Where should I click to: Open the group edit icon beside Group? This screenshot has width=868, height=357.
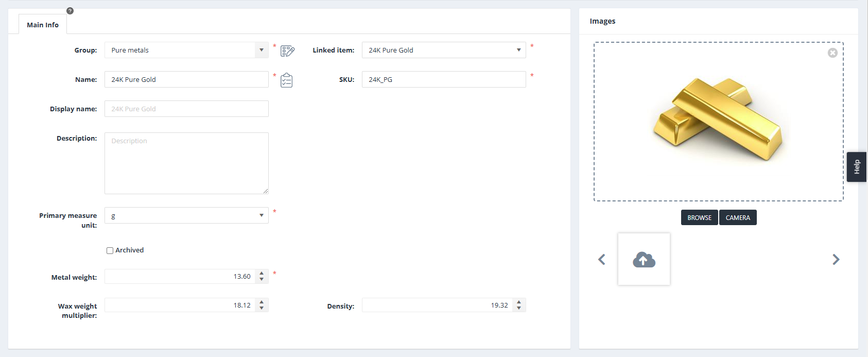click(x=287, y=50)
